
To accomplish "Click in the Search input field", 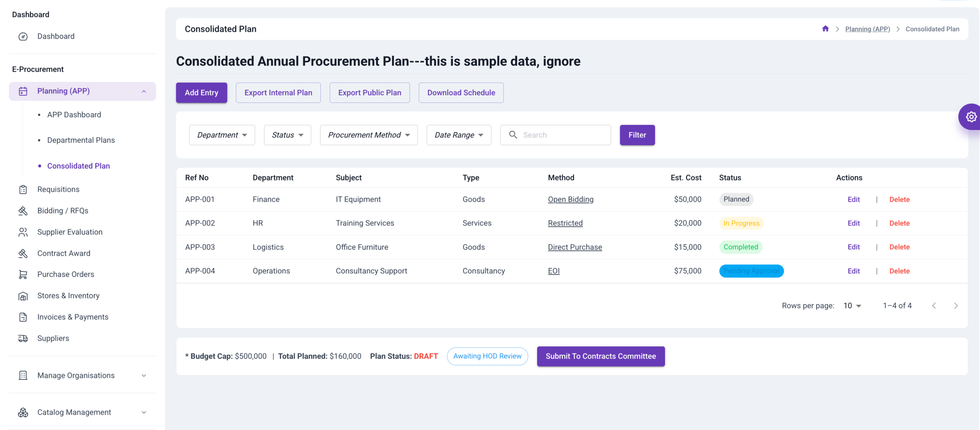I will click(x=563, y=135).
